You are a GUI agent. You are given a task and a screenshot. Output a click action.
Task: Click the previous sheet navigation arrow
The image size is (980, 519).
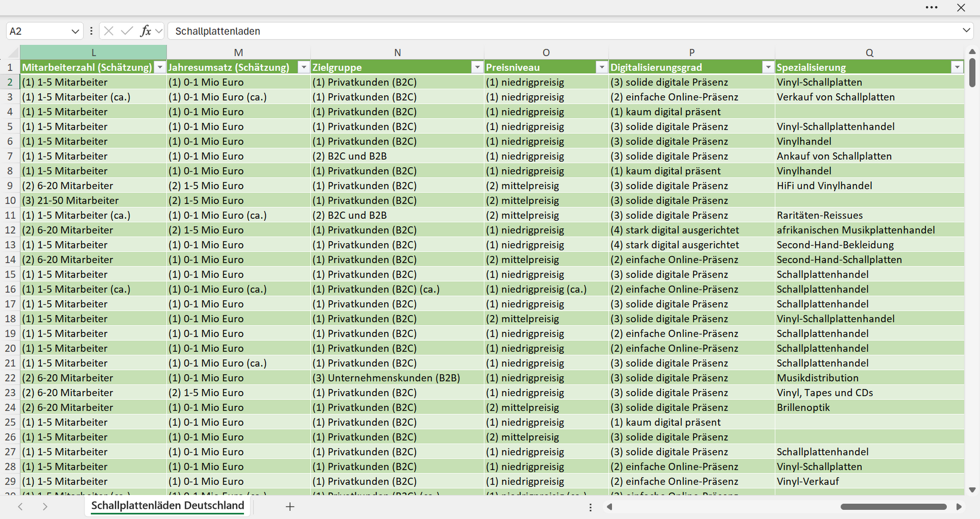click(x=20, y=506)
